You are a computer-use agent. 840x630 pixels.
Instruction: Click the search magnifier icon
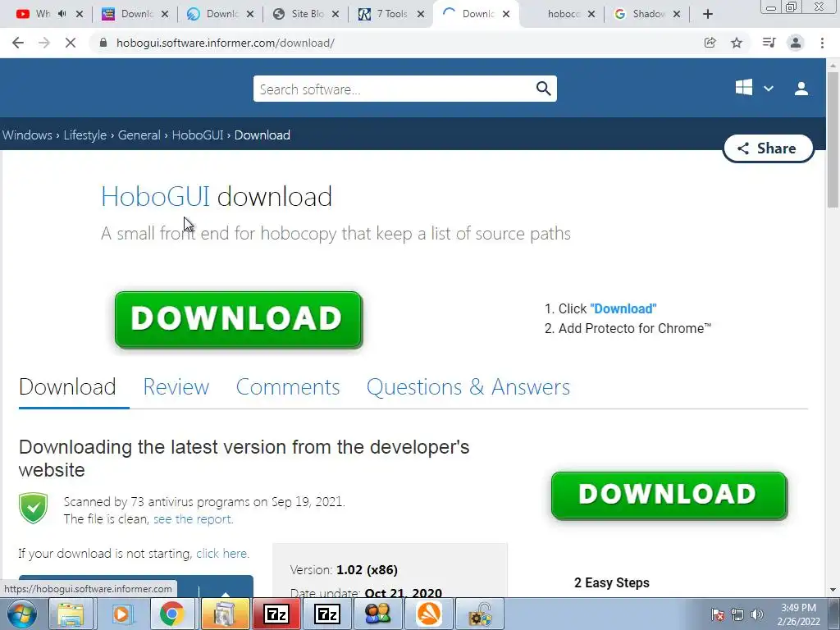point(543,89)
